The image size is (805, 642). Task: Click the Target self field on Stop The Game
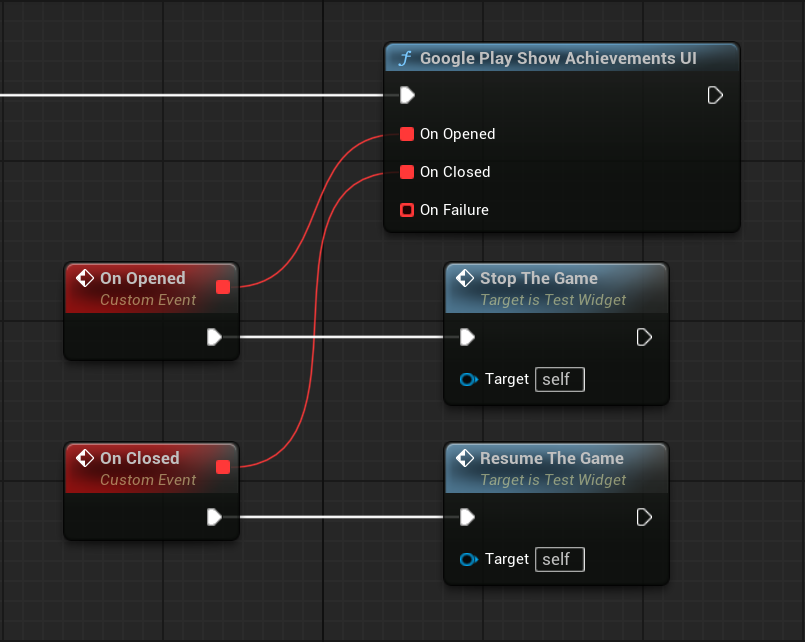click(x=560, y=379)
